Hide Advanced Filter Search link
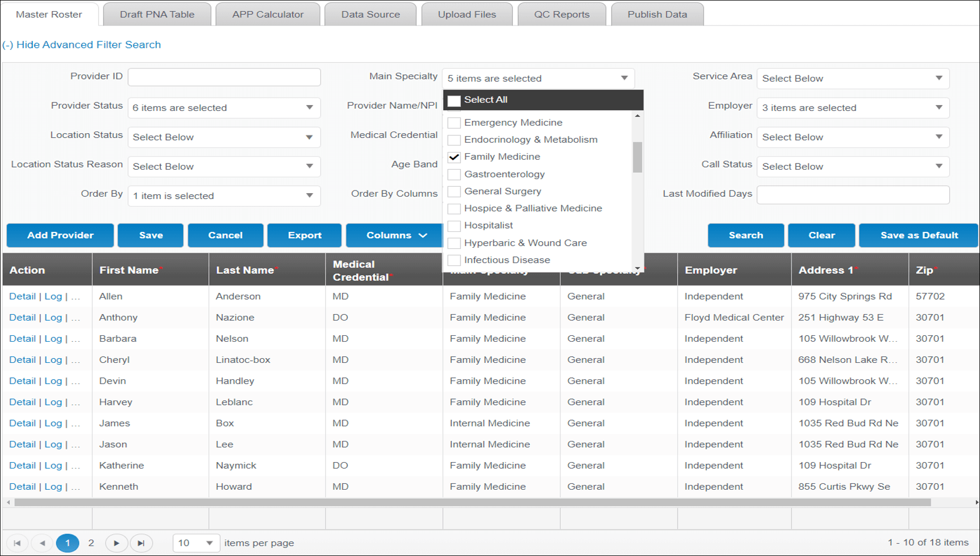 tap(82, 45)
